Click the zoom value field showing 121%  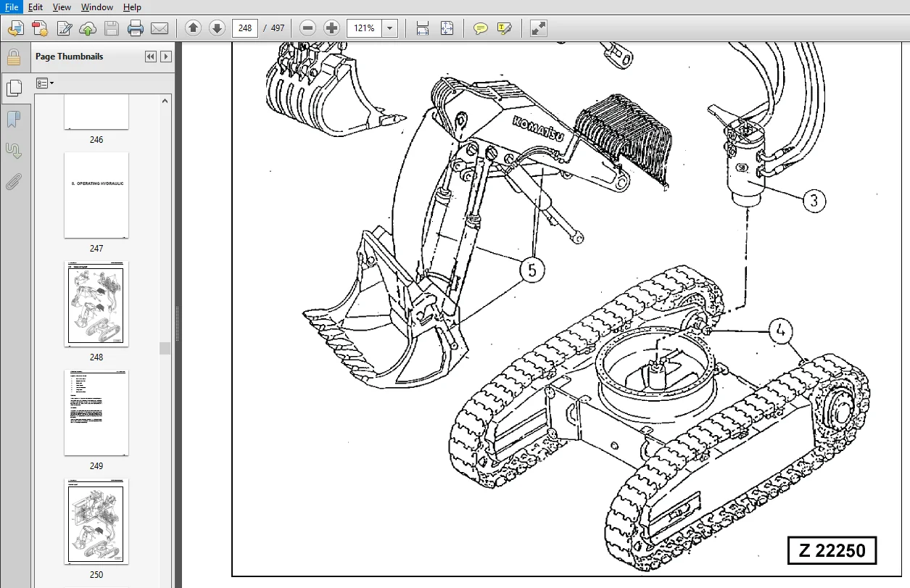pos(365,28)
